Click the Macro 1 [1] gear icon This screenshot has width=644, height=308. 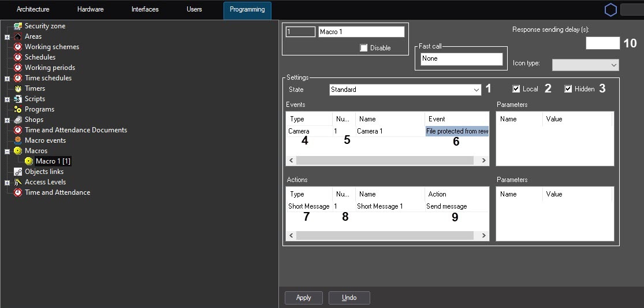pyautogui.click(x=29, y=161)
